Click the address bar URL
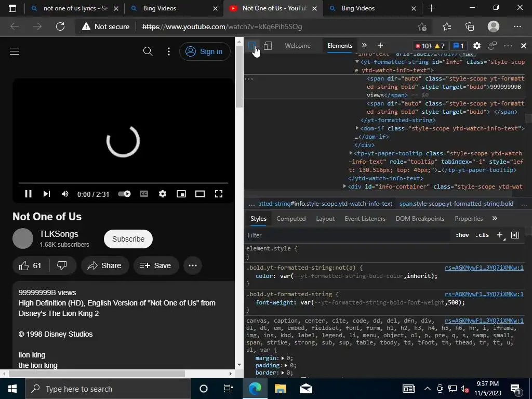This screenshot has height=399, width=532. coord(222,26)
